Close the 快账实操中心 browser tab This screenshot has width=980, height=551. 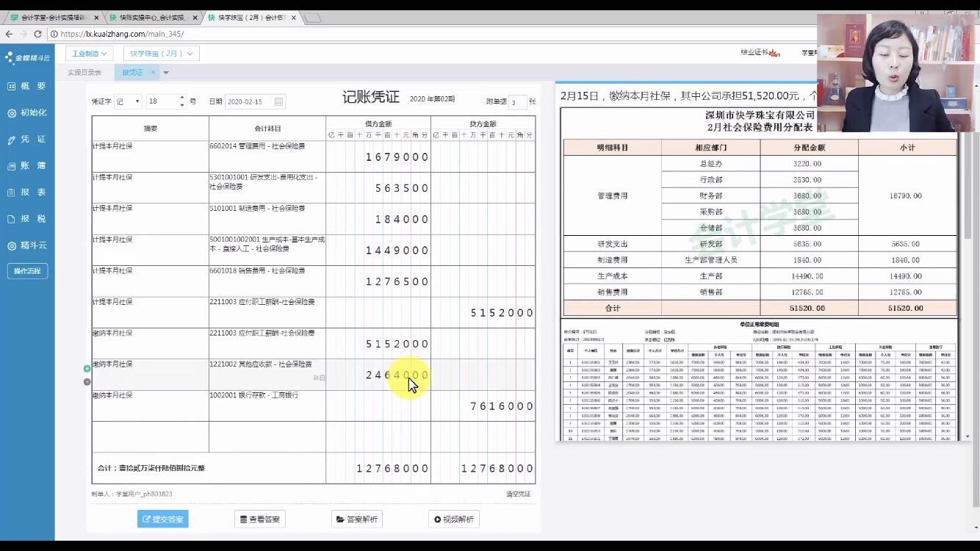click(x=195, y=17)
